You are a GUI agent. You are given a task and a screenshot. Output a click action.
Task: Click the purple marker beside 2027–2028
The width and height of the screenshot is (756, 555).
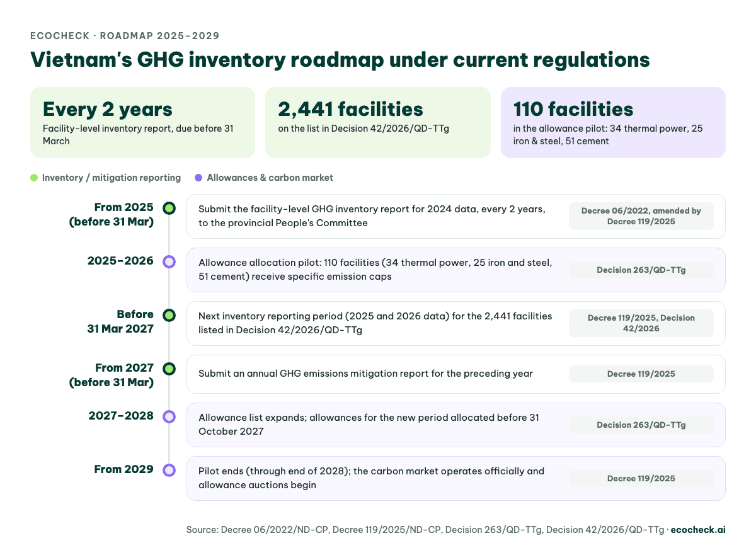click(169, 416)
